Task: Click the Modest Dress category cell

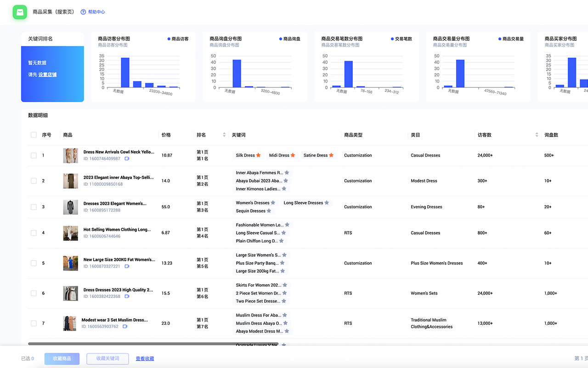Action: point(424,181)
